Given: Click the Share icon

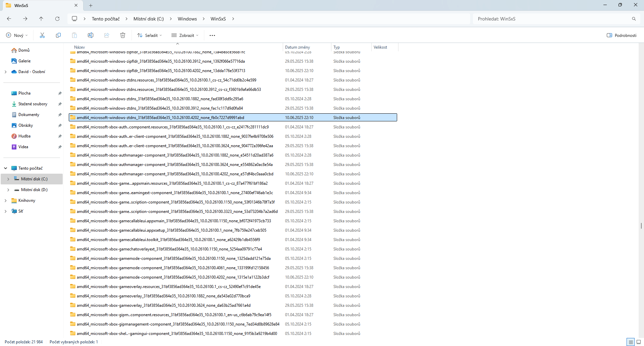Looking at the screenshot, I should click(x=107, y=35).
